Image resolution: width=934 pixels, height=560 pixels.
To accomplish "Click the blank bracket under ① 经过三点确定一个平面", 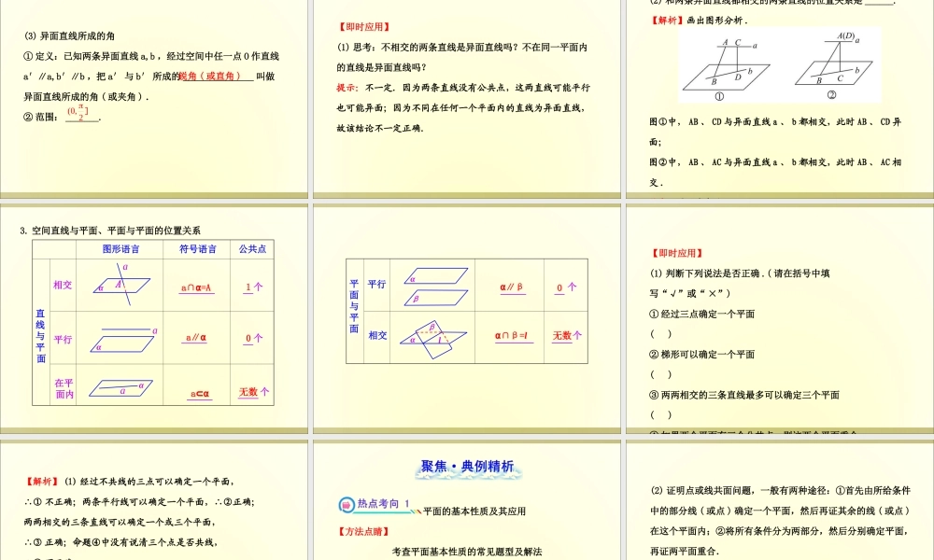I will coord(660,334).
